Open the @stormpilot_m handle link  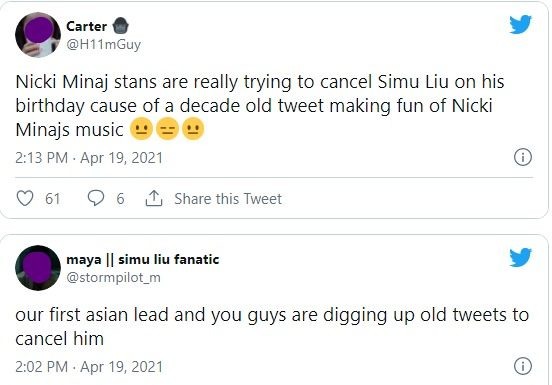tap(113, 278)
